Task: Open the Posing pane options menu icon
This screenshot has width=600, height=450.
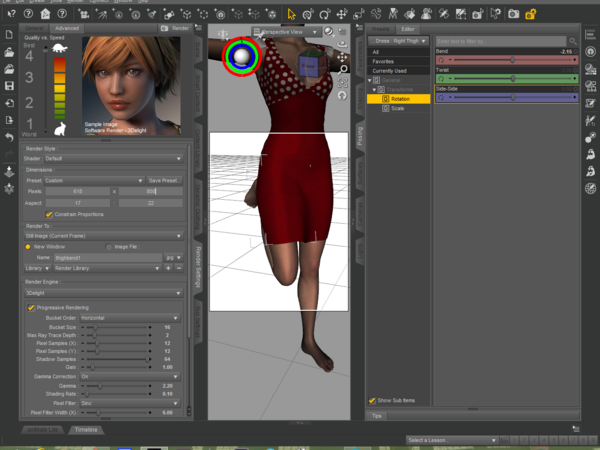Action: point(359,27)
